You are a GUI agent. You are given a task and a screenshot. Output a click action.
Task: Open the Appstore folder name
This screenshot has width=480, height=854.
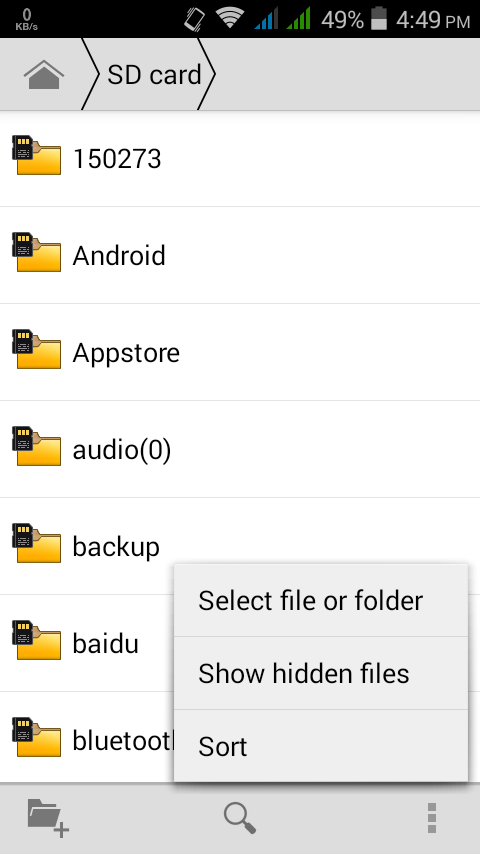coord(126,353)
